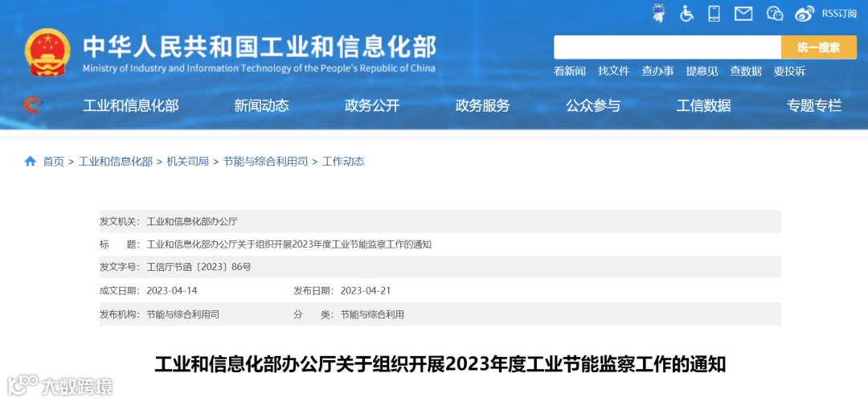Select the 公众参与 navigation item
868x402 pixels.
pyautogui.click(x=593, y=105)
